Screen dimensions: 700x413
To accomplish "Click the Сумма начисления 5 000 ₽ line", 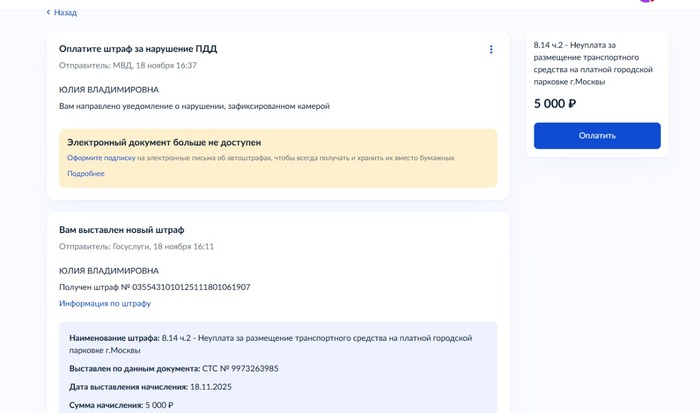I will point(121,405).
